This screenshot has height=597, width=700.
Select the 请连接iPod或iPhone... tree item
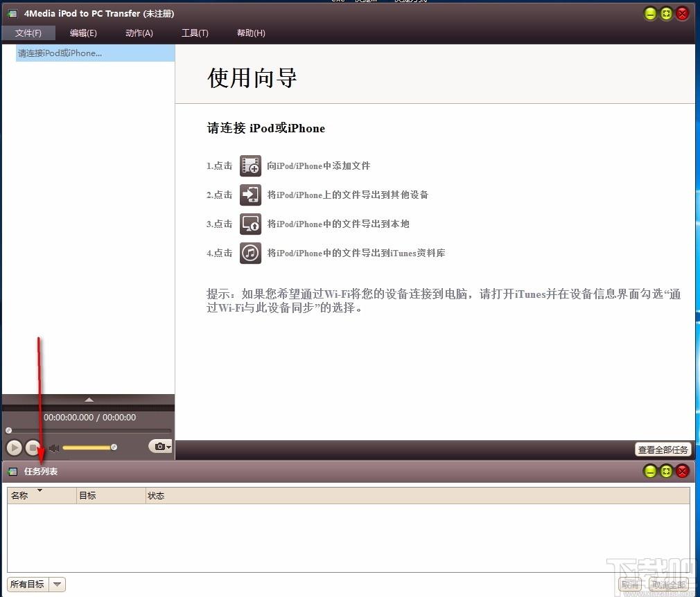[95, 53]
